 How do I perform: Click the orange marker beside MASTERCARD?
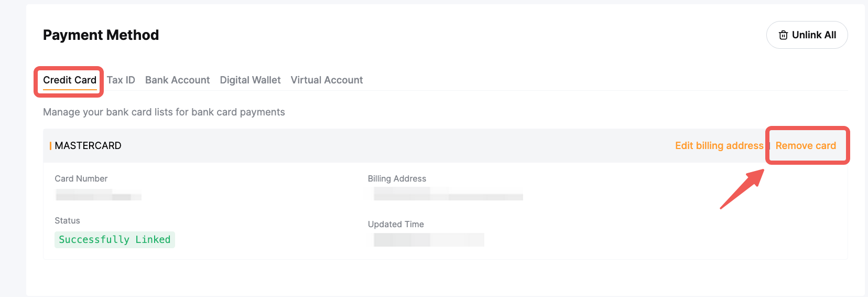(x=50, y=146)
